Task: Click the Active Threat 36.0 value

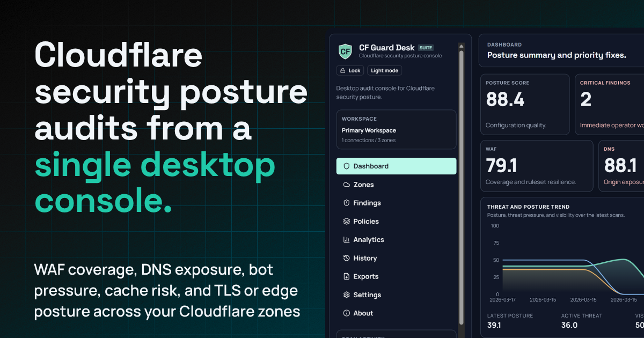Action: point(569,325)
